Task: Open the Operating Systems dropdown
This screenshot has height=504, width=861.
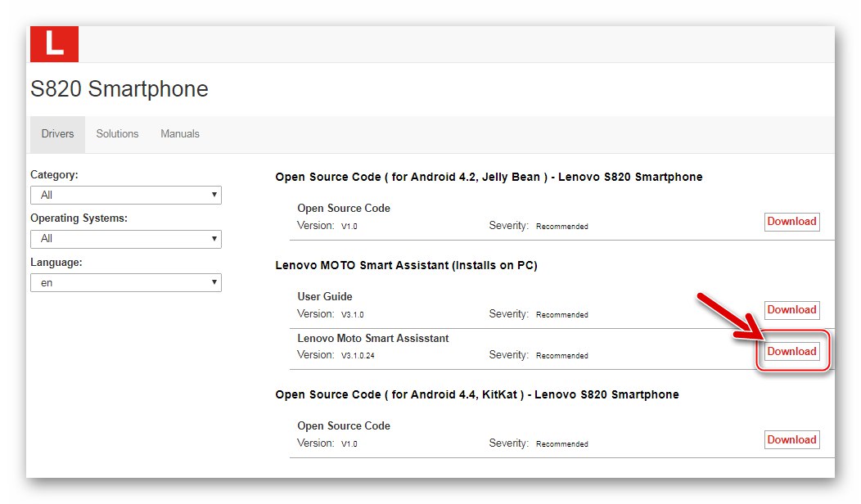Action: tap(125, 238)
